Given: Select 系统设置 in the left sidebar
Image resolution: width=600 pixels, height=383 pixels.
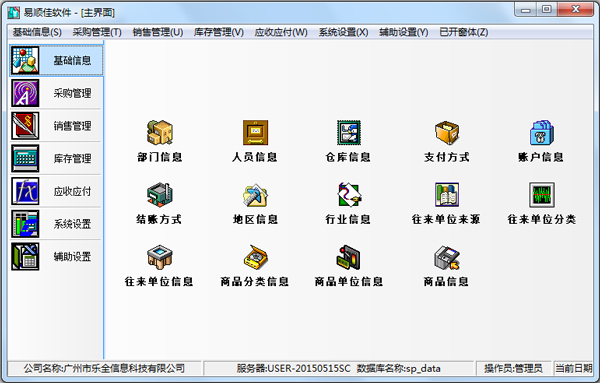Looking at the screenshot, I should (x=56, y=224).
